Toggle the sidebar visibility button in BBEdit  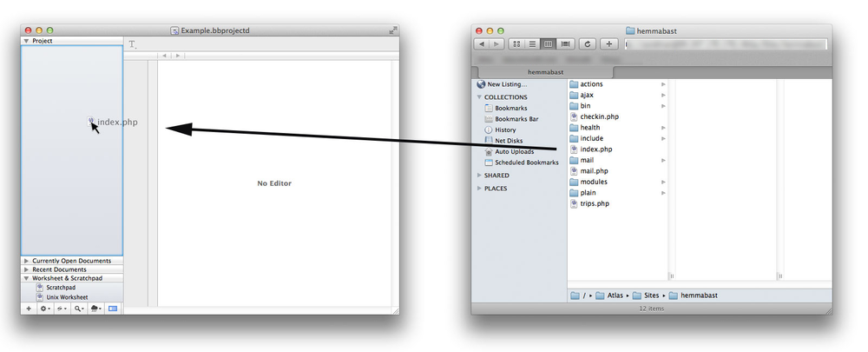[x=113, y=309]
